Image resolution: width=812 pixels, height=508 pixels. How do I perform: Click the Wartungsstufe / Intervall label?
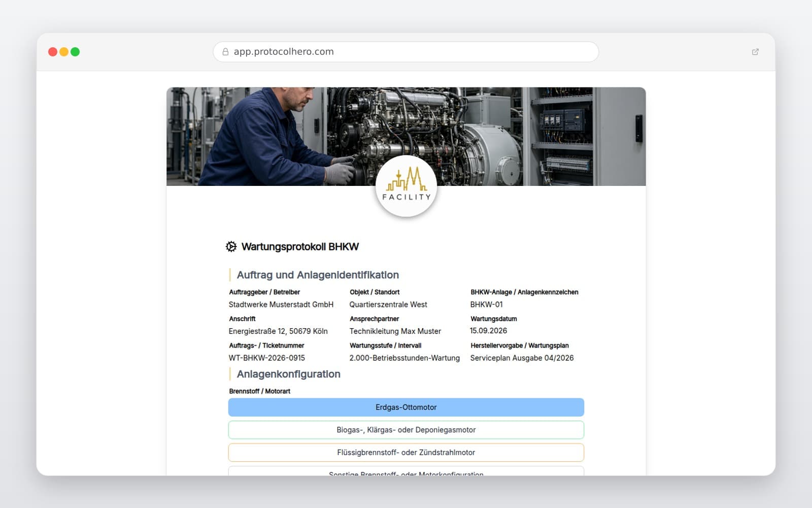coord(386,345)
